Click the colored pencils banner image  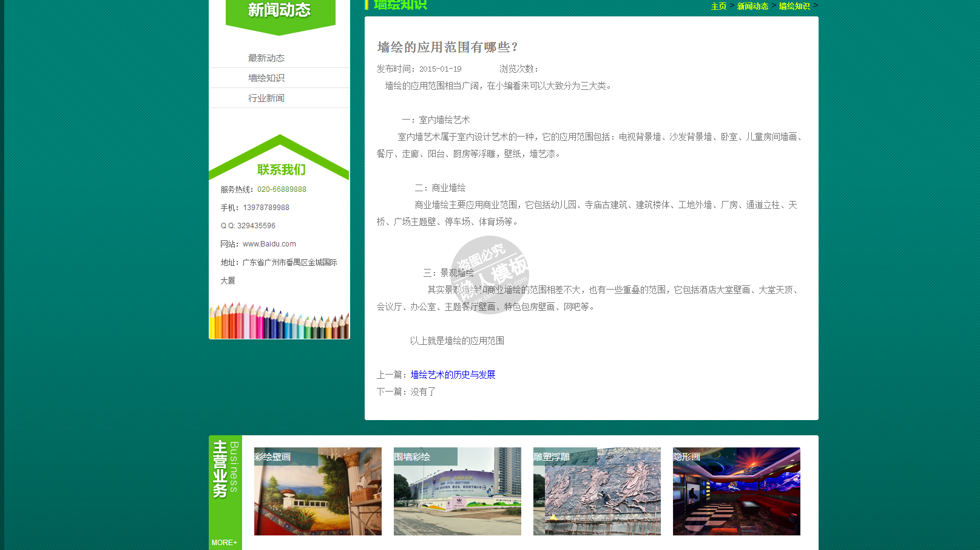tap(279, 322)
